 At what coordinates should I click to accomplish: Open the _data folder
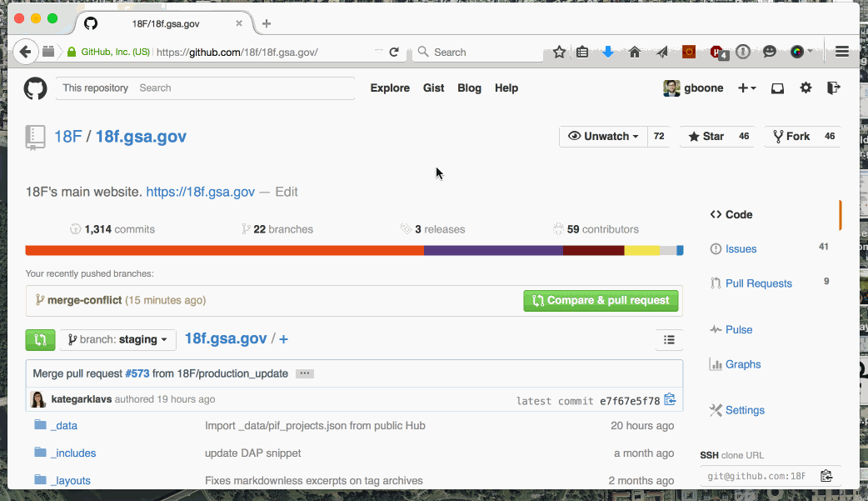(66, 426)
